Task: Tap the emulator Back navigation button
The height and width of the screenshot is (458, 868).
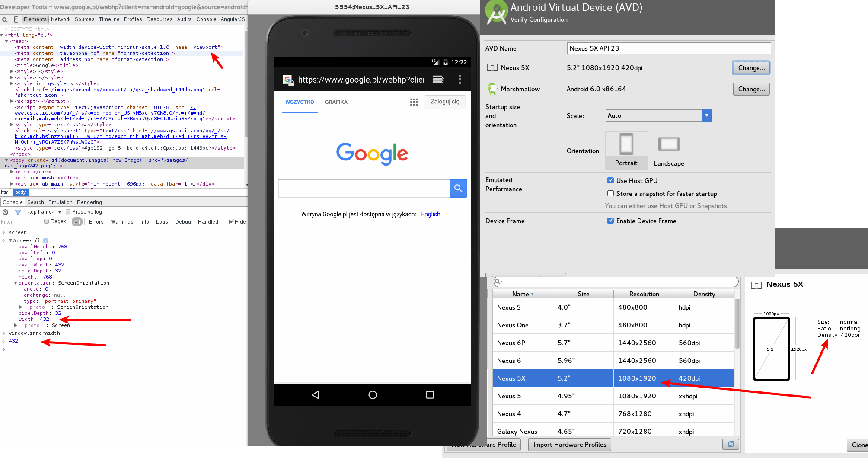Action: [x=316, y=395]
